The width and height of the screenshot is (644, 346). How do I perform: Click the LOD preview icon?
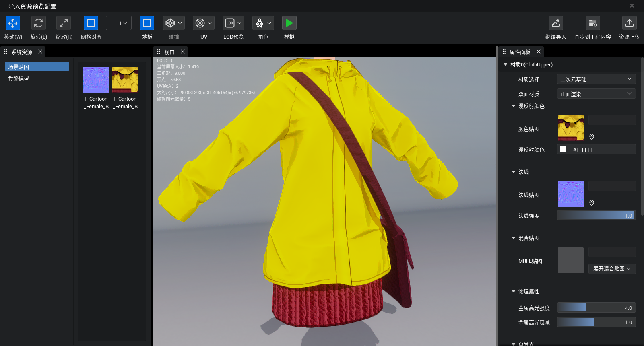point(230,23)
